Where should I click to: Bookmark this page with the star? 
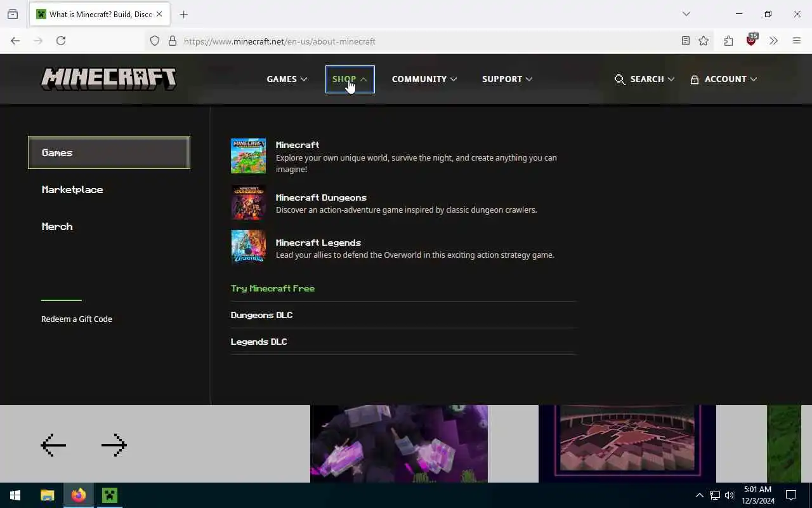pos(704,41)
